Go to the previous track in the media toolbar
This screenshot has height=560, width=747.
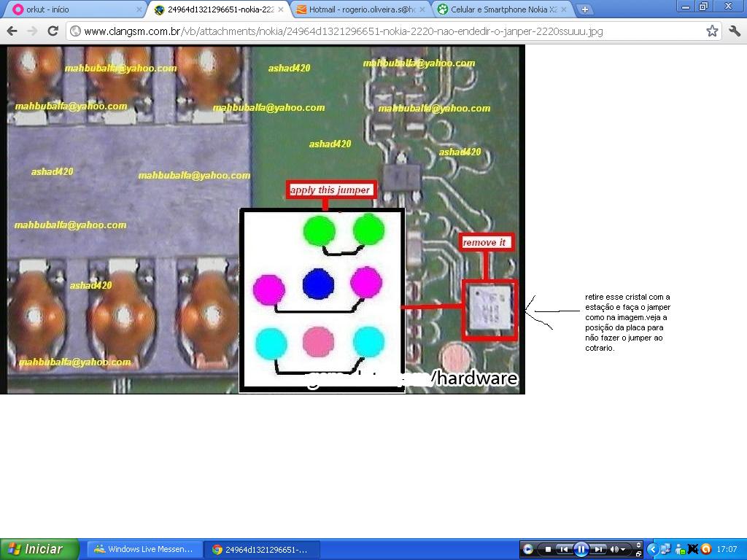563,549
